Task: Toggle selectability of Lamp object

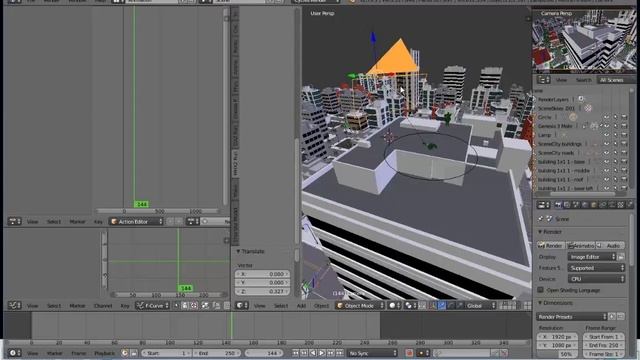Action: click(616, 135)
